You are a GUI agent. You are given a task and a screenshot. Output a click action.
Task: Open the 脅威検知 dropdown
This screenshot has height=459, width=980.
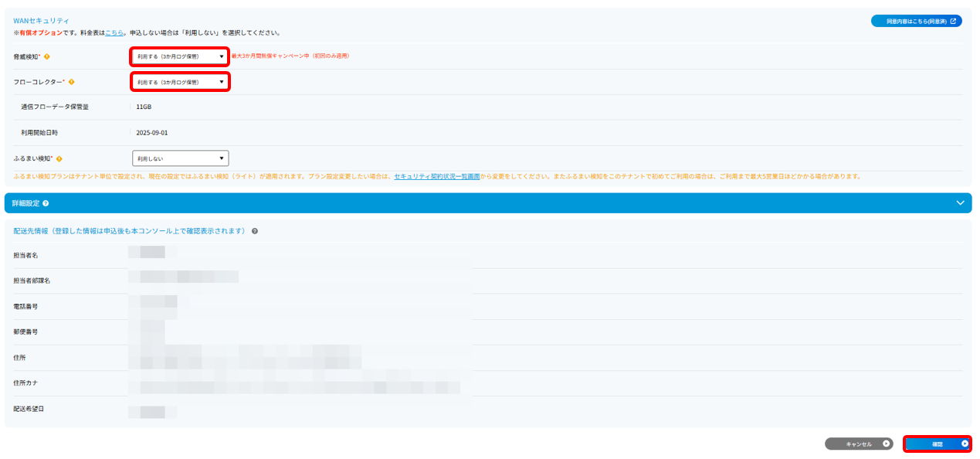tap(180, 56)
